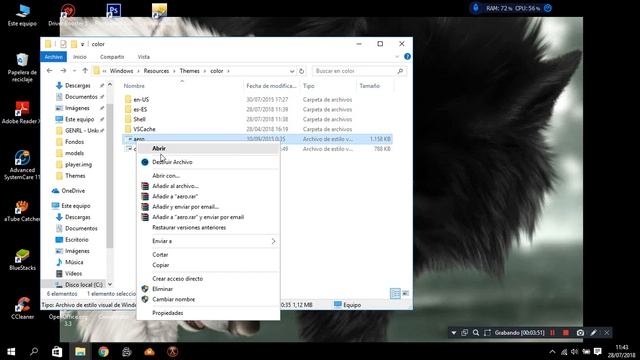Open address bar history dropdown
The width and height of the screenshot is (640, 360).
(x=292, y=71)
